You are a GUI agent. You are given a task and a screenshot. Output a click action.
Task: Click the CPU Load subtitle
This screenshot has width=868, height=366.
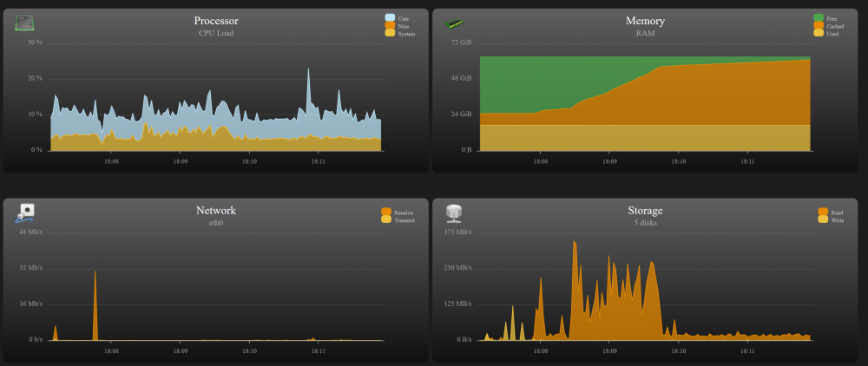216,33
